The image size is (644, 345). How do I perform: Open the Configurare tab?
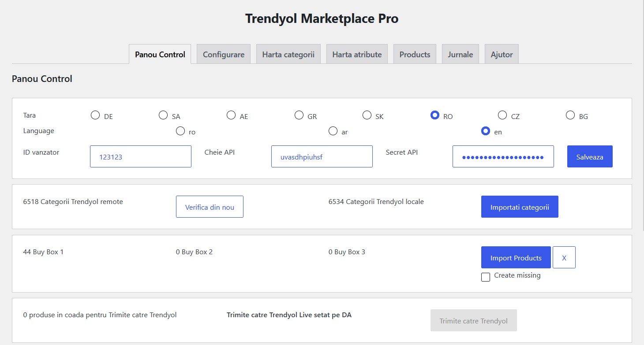[x=224, y=54]
